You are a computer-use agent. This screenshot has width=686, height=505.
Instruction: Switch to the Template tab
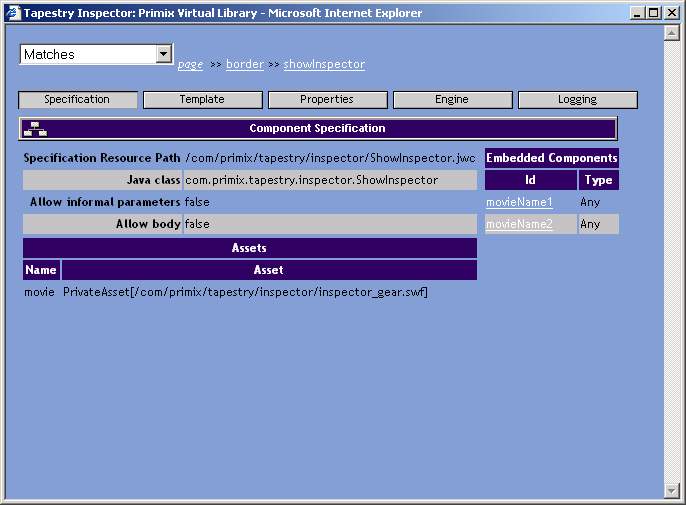click(202, 100)
